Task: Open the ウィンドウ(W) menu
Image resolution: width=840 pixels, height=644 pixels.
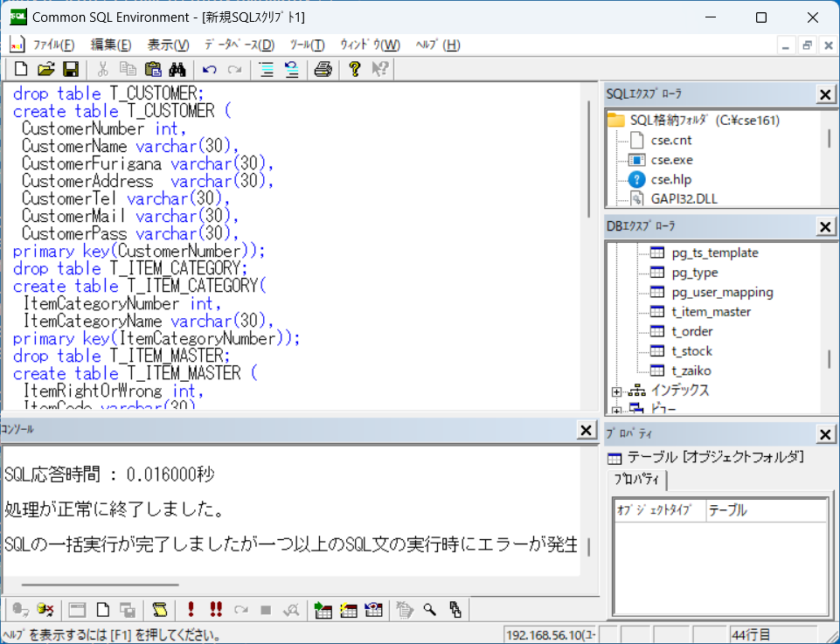Action: [371, 45]
